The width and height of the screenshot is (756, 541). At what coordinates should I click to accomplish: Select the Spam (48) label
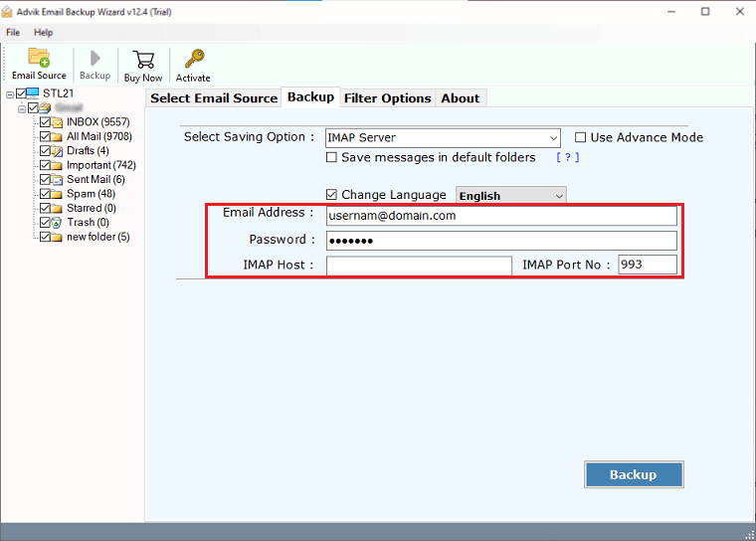pyautogui.click(x=92, y=194)
